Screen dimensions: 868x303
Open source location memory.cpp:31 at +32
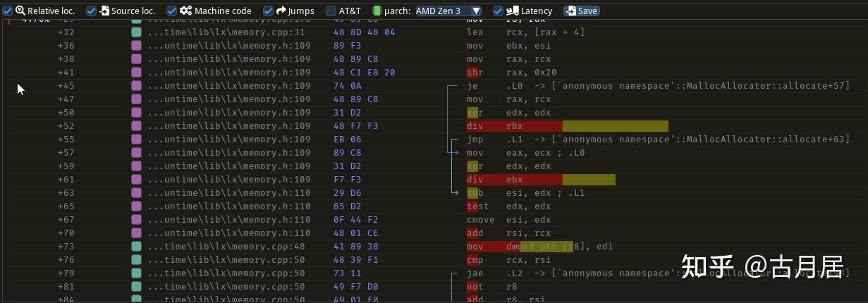(226, 32)
